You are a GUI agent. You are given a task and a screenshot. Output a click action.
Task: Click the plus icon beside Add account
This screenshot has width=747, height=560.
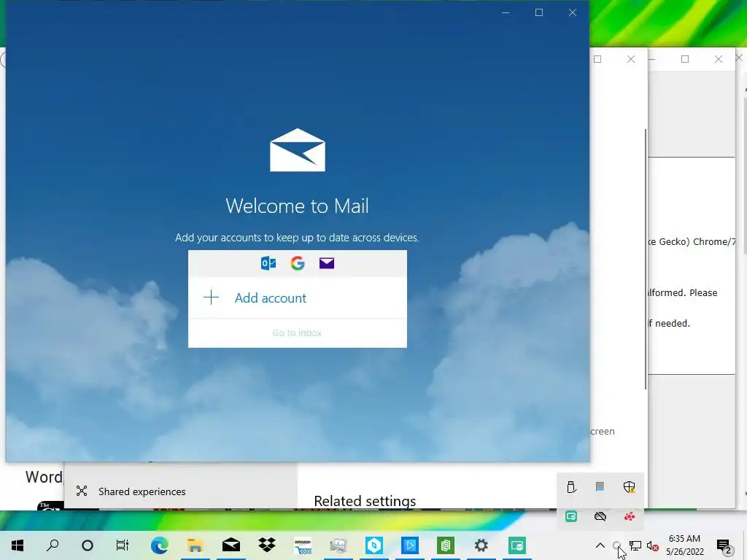point(211,297)
